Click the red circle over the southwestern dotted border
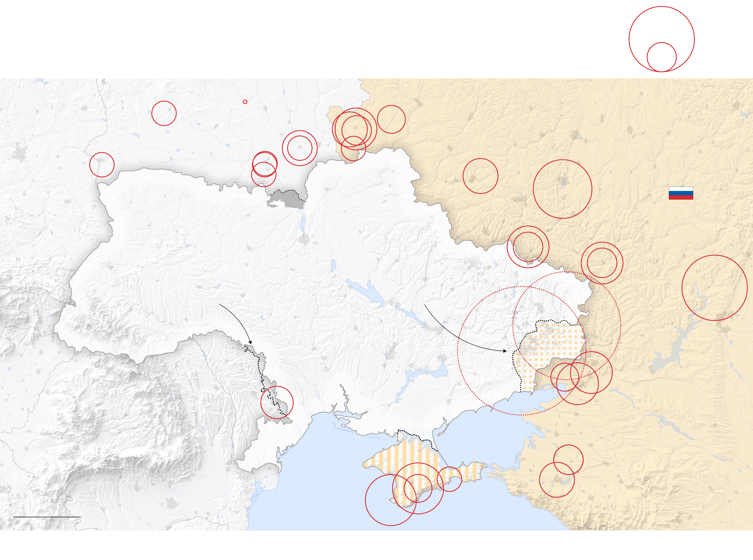753x560 pixels. pos(277,402)
